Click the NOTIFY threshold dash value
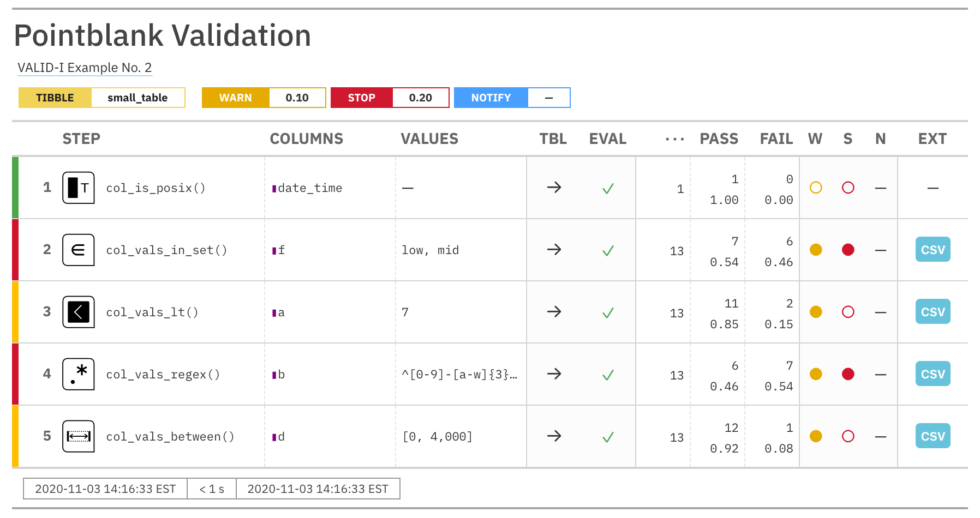 (549, 98)
